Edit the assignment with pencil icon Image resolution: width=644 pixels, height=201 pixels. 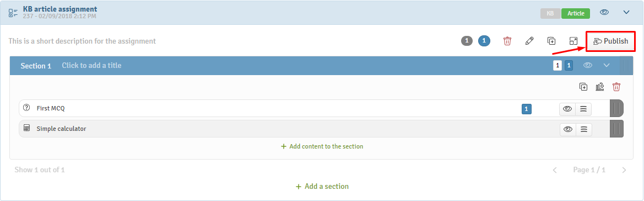[530, 41]
